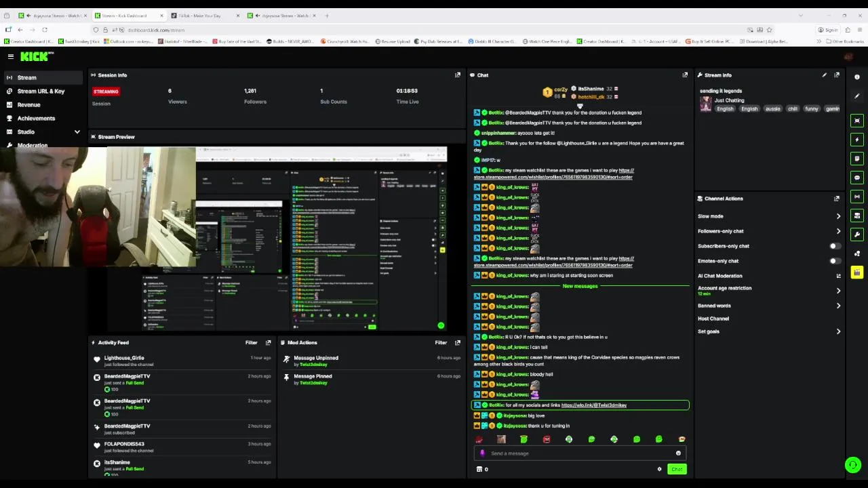Pop out the Session Info panel

(457, 75)
